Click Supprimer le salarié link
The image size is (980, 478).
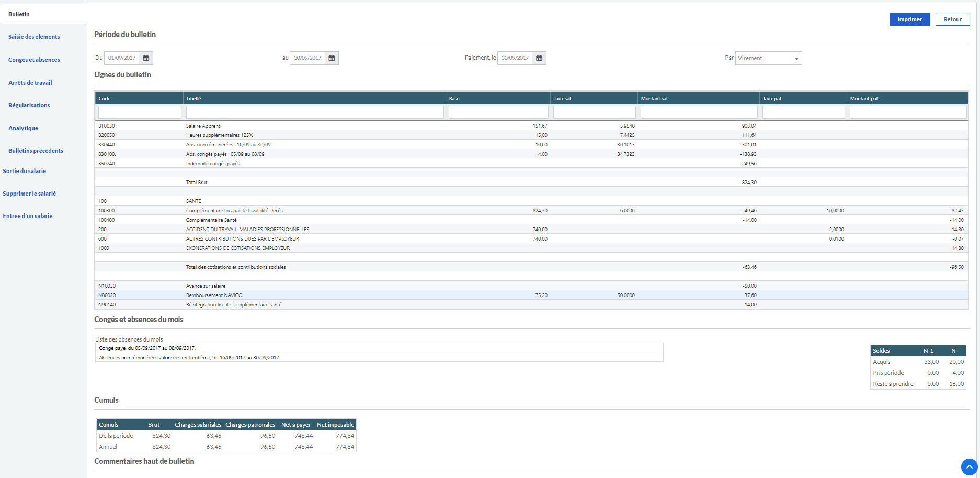(x=29, y=194)
